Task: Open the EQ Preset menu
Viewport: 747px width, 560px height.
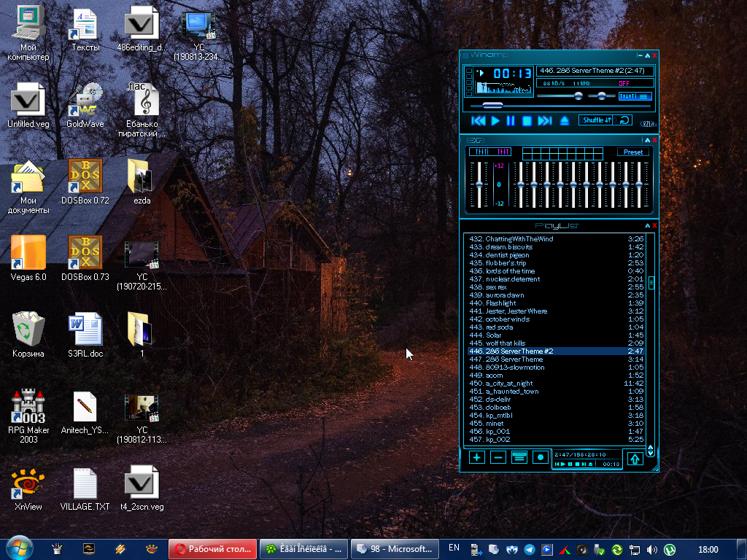Action: click(633, 152)
